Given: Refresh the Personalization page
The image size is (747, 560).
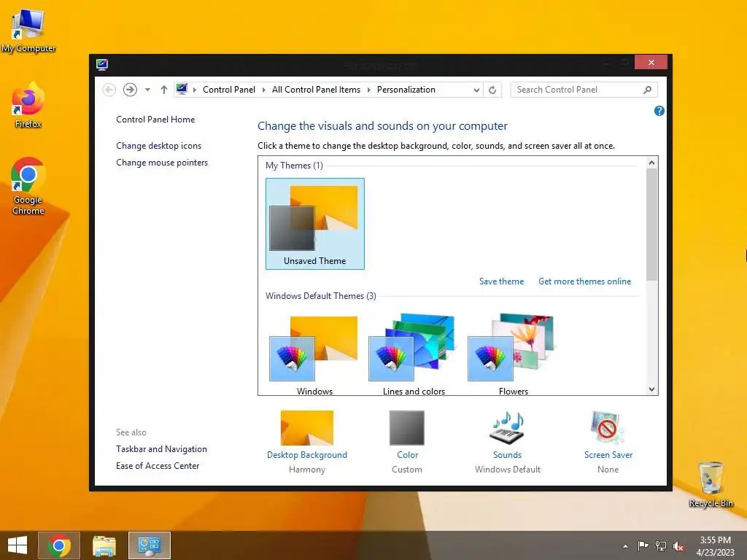Looking at the screenshot, I should (492, 90).
